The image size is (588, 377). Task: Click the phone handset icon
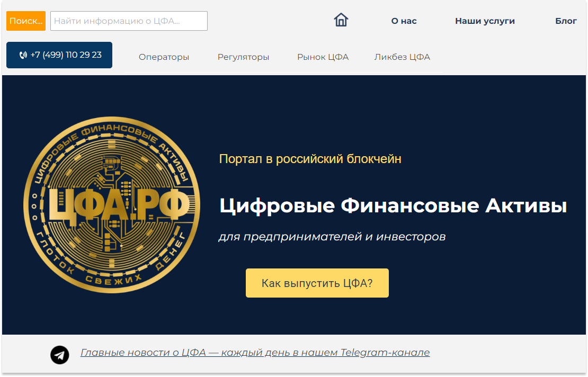(23, 55)
